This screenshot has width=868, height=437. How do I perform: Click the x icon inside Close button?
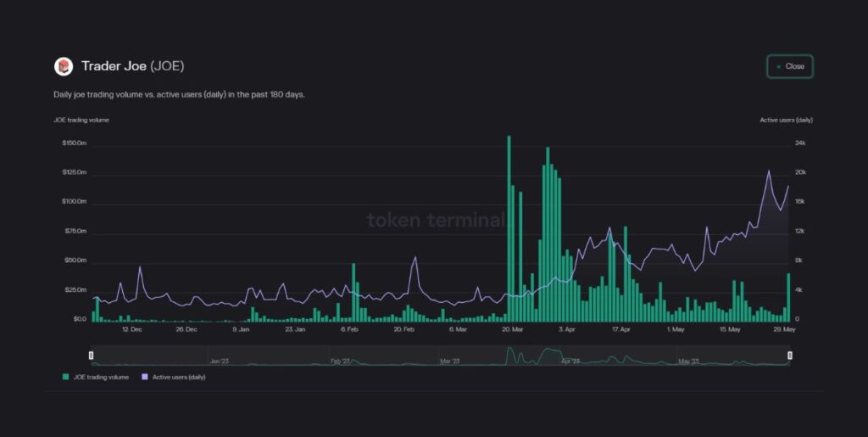(778, 66)
